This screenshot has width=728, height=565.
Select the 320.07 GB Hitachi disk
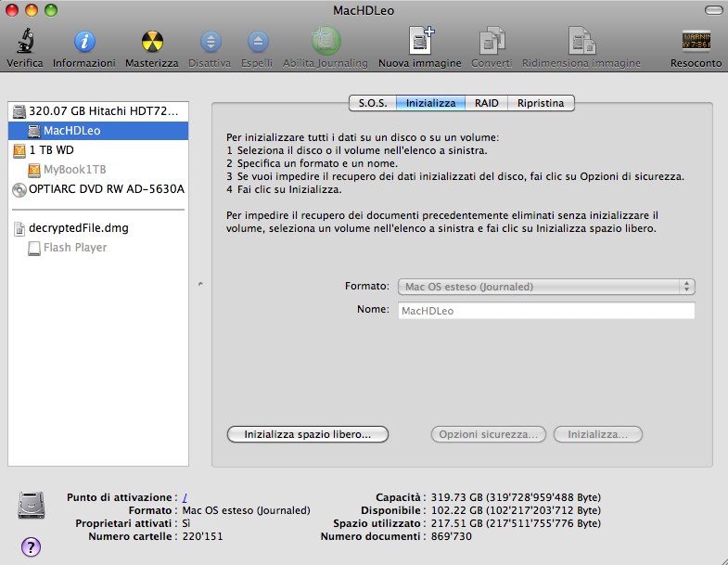(98, 111)
